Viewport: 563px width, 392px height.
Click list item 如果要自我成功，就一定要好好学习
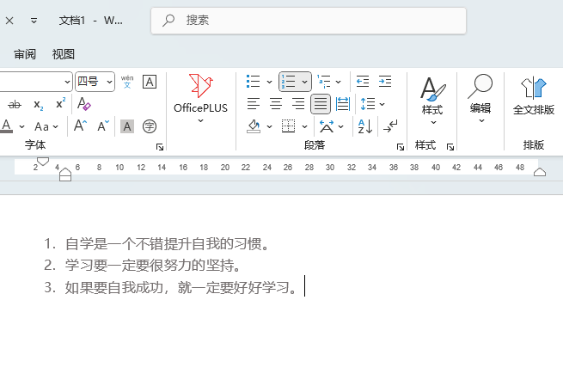pyautogui.click(x=181, y=287)
